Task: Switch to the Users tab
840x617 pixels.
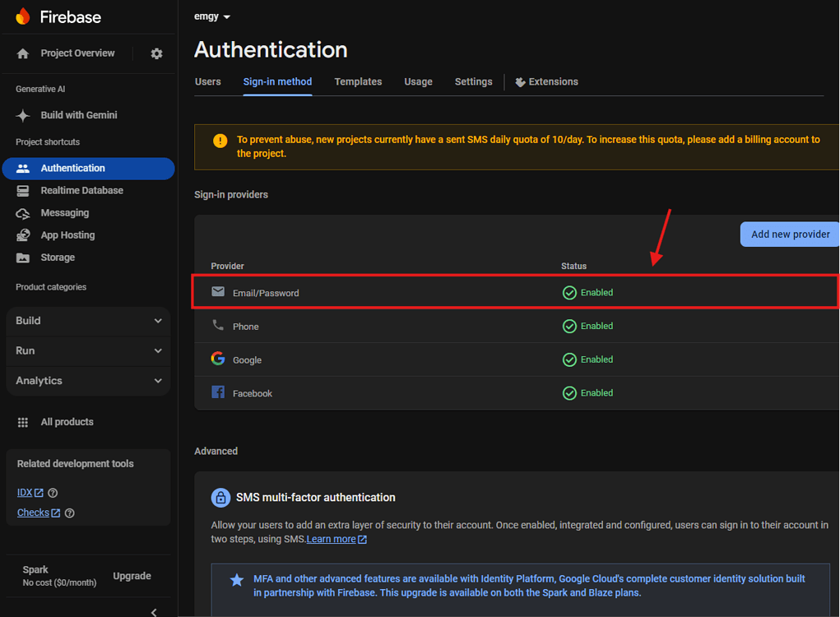Action: pos(207,81)
